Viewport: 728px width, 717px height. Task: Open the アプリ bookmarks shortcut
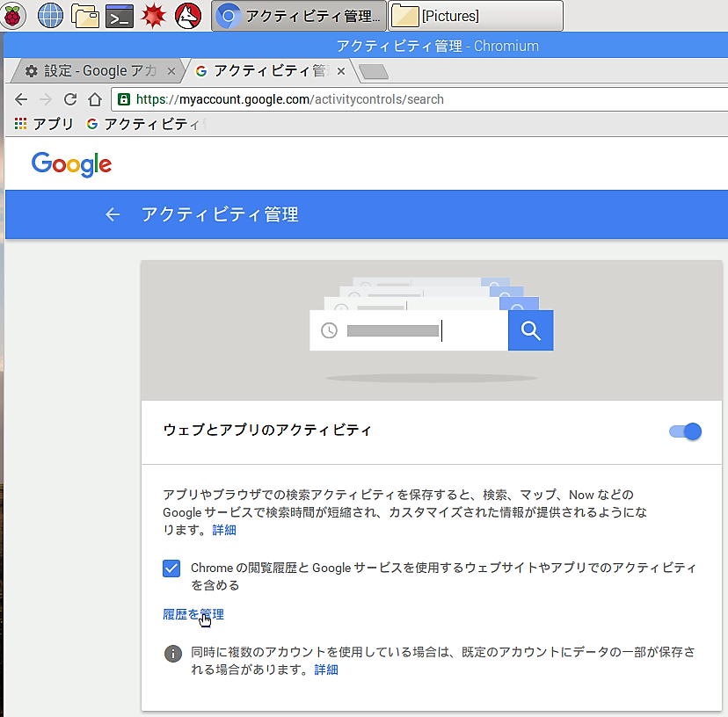point(44,124)
